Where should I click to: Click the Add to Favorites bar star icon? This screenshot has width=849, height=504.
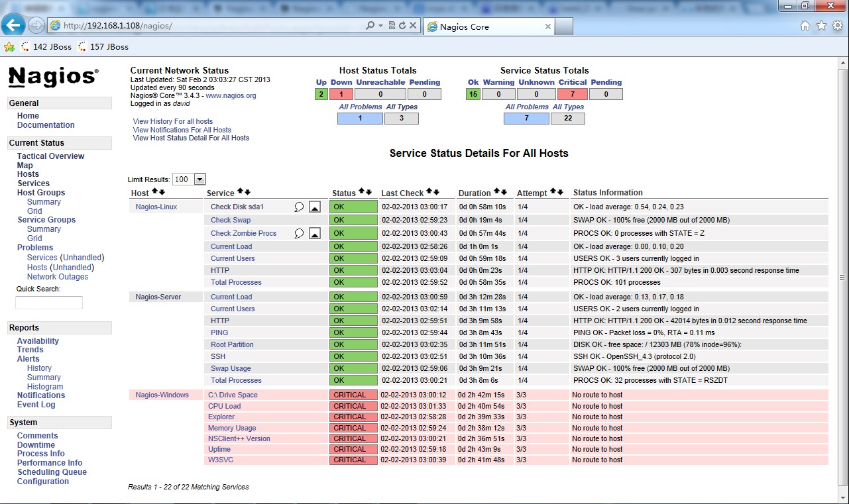click(9, 47)
